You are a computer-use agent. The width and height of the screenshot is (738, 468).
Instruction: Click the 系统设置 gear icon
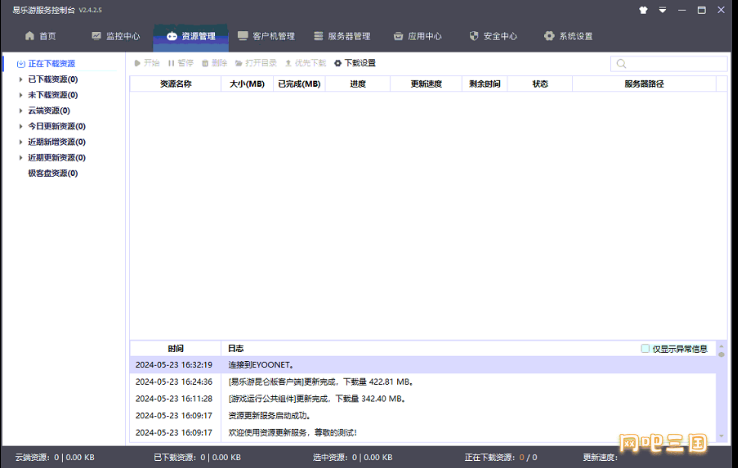[x=549, y=36]
